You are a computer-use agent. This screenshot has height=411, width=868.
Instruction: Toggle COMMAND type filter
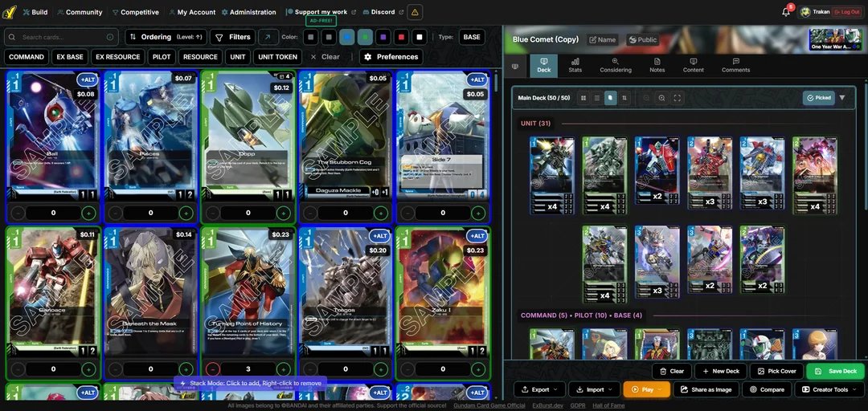27,57
